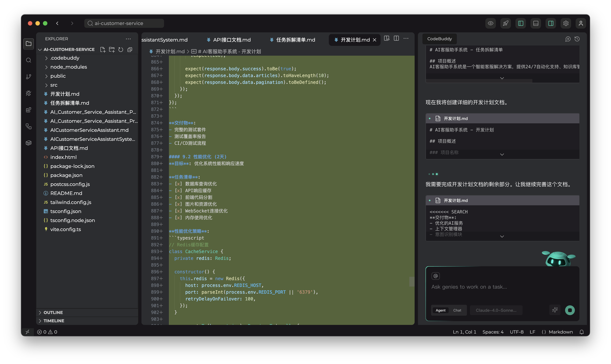This screenshot has height=364, width=611.
Task: Open the settings gear in title bar
Action: (566, 23)
